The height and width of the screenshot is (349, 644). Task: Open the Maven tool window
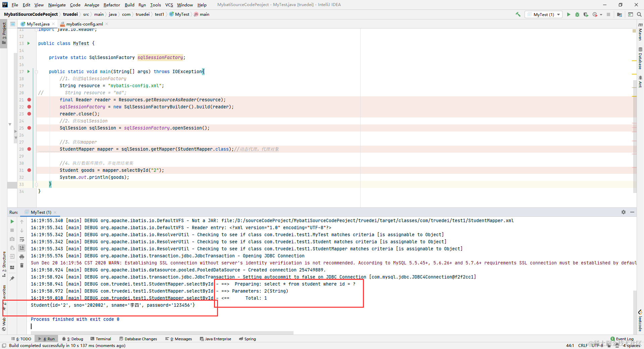click(x=640, y=32)
